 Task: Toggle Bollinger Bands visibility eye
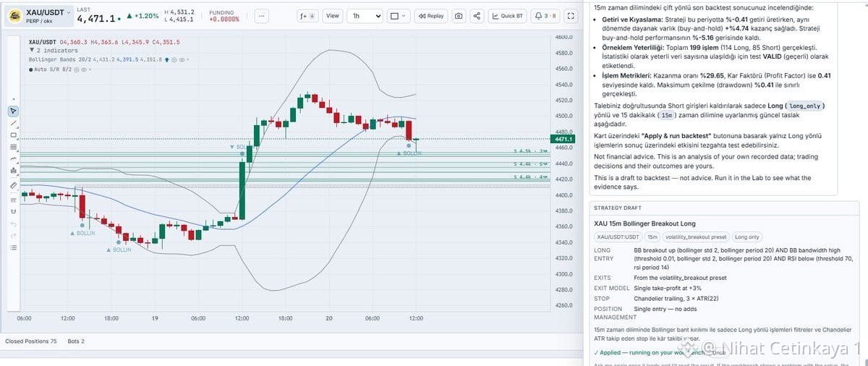pyautogui.click(x=182, y=59)
